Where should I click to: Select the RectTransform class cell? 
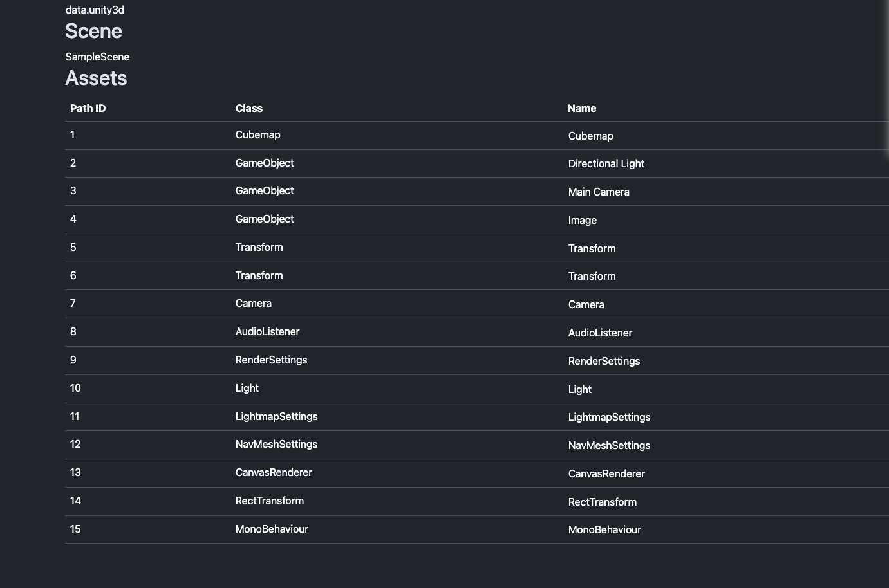pos(270,501)
